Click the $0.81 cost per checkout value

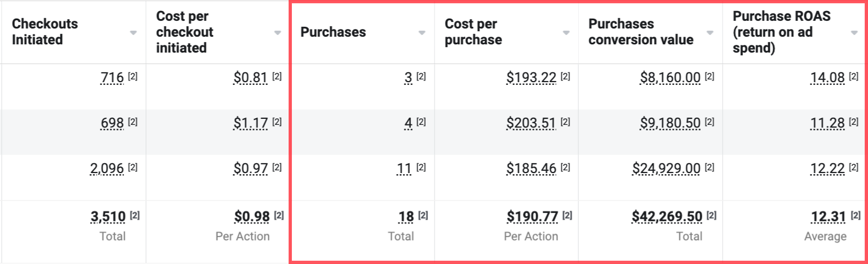[251, 78]
